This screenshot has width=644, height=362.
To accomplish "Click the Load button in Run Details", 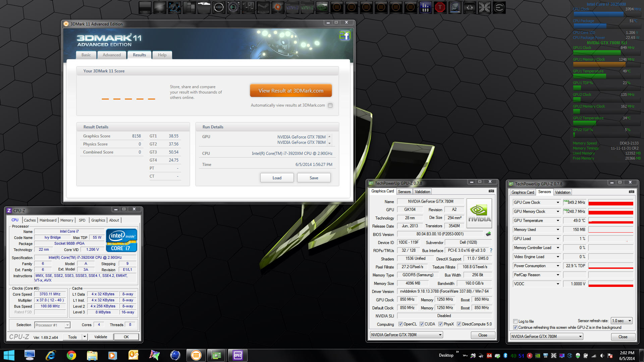I will pyautogui.click(x=277, y=178).
